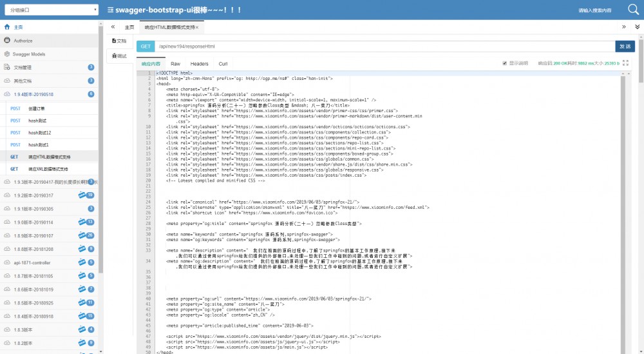Click the 请输入搜索内容 search field
The width and height of the screenshot is (644, 354).
pyautogui.click(x=594, y=10)
